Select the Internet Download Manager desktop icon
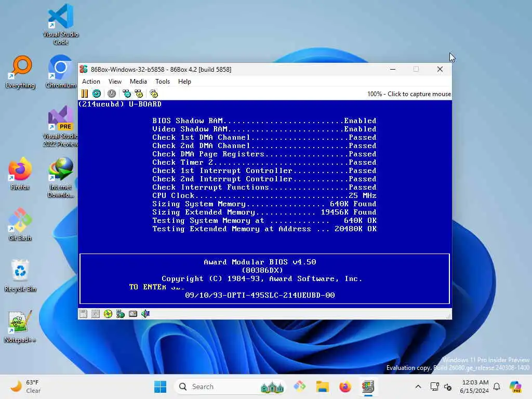The image size is (532, 399). pyautogui.click(x=61, y=178)
